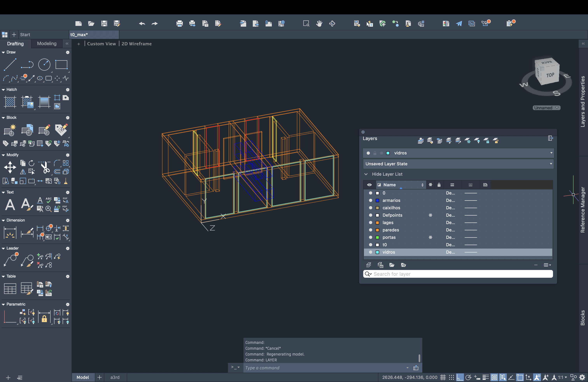Click the Undo arrow in toolbar
The height and width of the screenshot is (382, 588).
(x=142, y=24)
